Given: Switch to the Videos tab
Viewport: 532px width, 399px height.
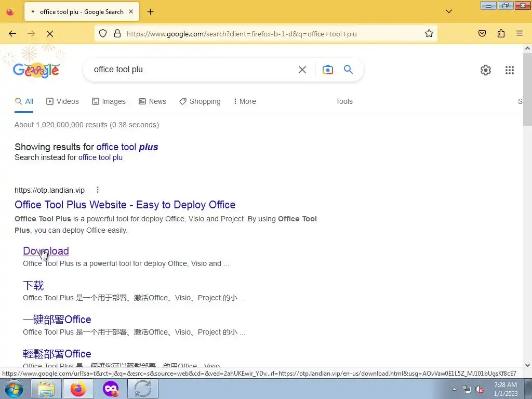Looking at the screenshot, I should pyautogui.click(x=62, y=101).
